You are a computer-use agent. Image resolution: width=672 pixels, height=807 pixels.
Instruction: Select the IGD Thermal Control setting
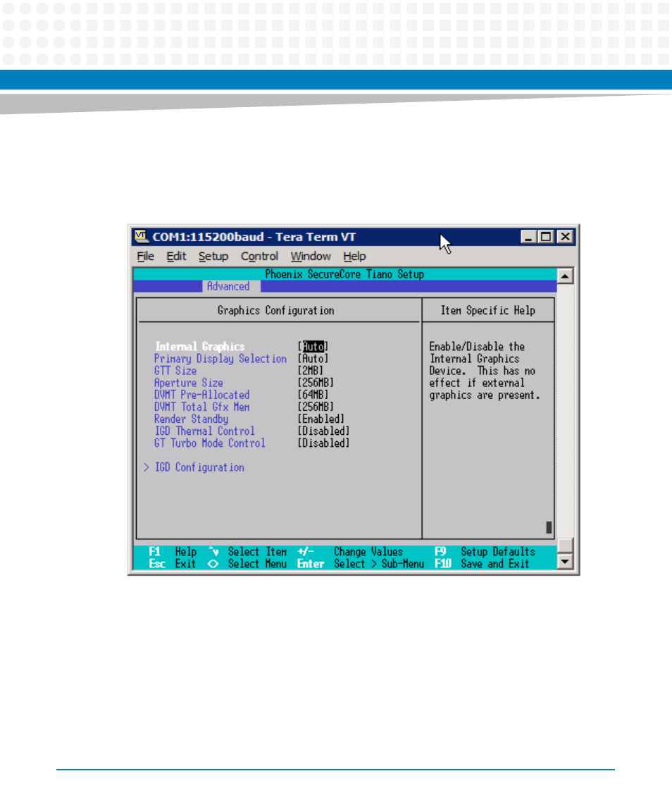[x=205, y=431]
